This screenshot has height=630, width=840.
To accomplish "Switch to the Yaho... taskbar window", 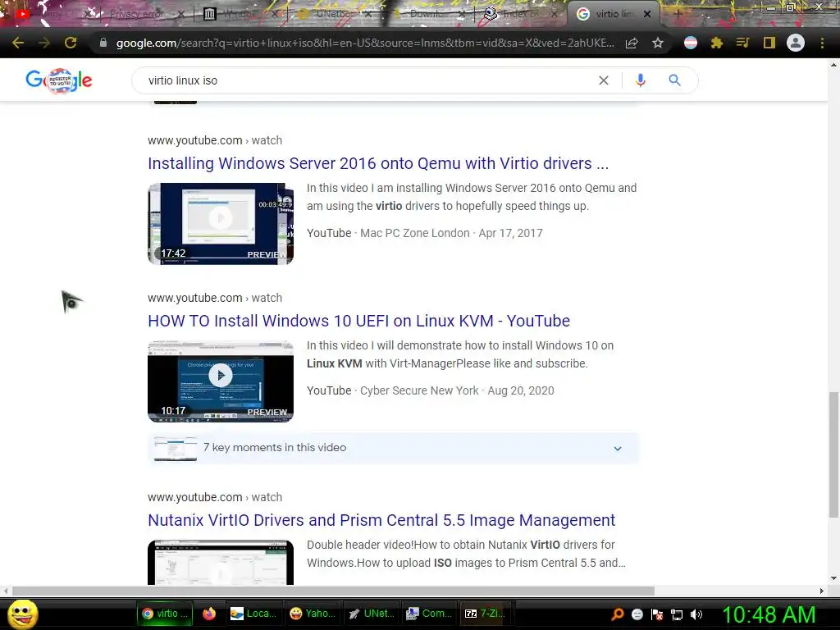I will [x=312, y=614].
